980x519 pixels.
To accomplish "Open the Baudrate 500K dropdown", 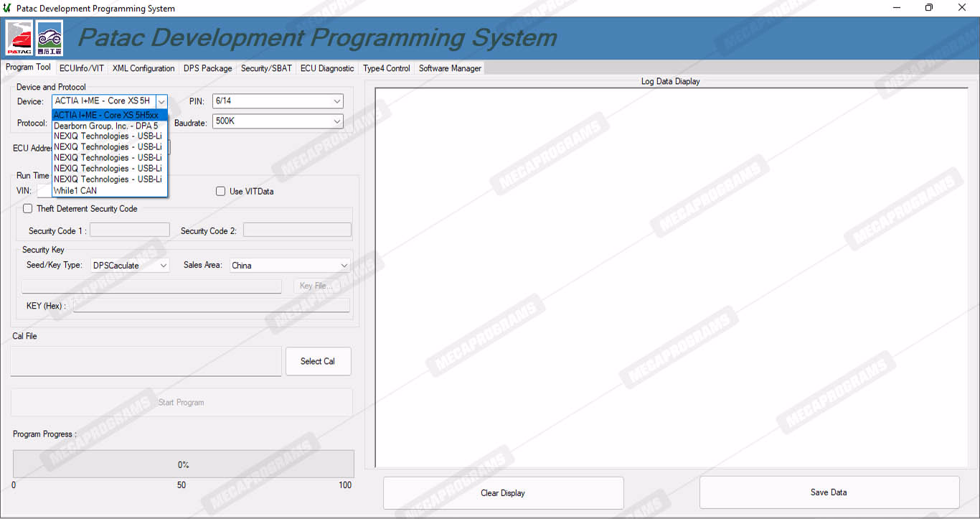I will click(x=278, y=121).
